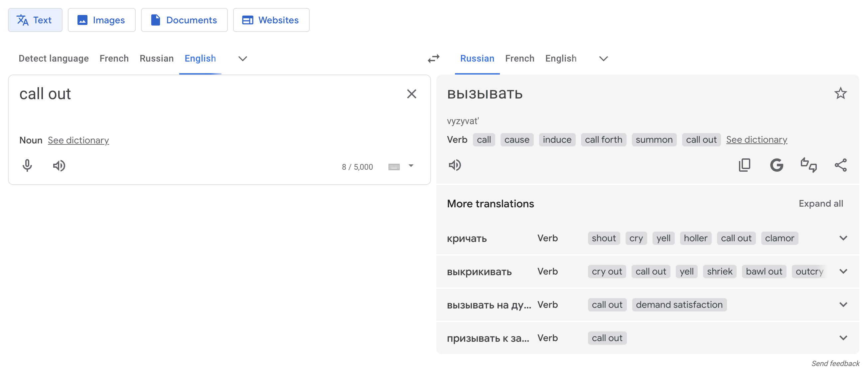This screenshot has width=868, height=378.
Task: Rate this translation with thumbs icon
Action: pyautogui.click(x=808, y=165)
